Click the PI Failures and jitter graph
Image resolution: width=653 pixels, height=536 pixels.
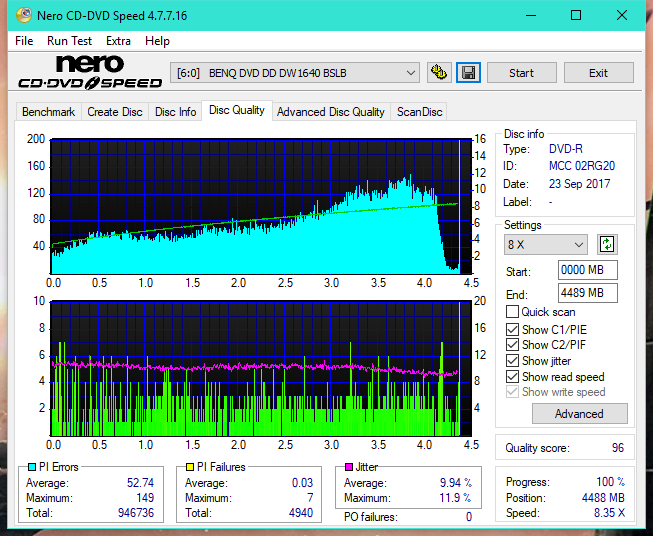[x=261, y=369]
